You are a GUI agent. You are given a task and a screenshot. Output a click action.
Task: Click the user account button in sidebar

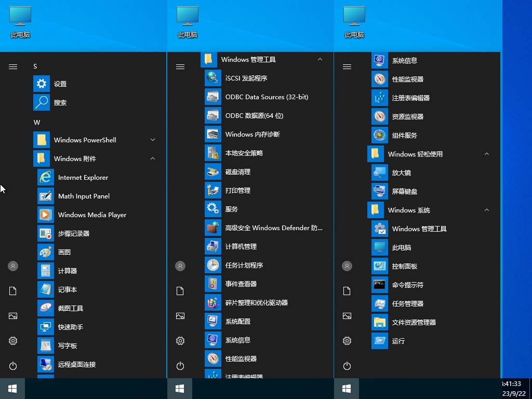pyautogui.click(x=13, y=265)
